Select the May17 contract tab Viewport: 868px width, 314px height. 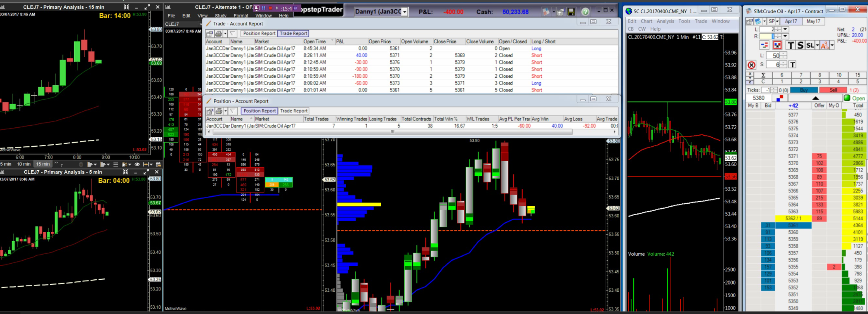(813, 22)
